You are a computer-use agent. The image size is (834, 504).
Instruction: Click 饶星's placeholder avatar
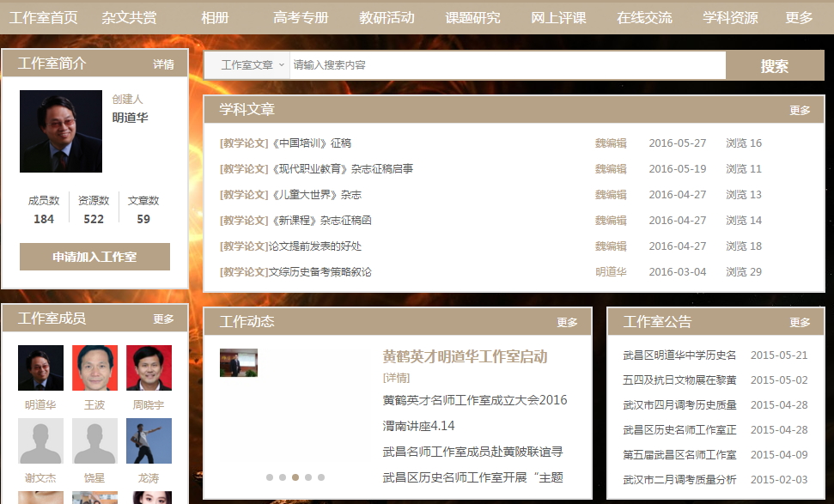(x=94, y=440)
